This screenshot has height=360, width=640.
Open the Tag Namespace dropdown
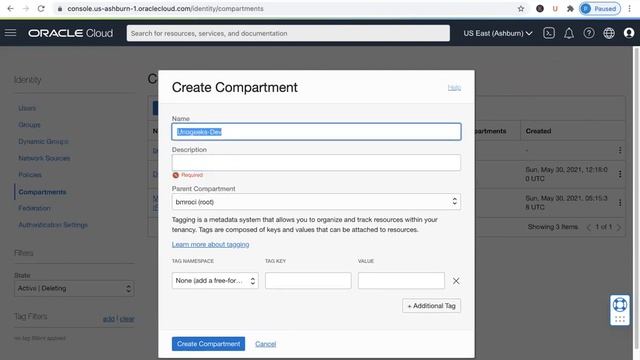(x=215, y=280)
